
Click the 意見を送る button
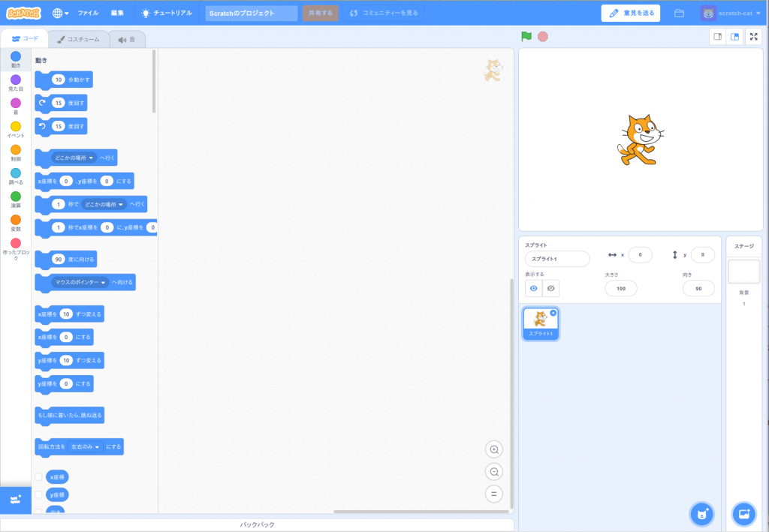click(631, 14)
